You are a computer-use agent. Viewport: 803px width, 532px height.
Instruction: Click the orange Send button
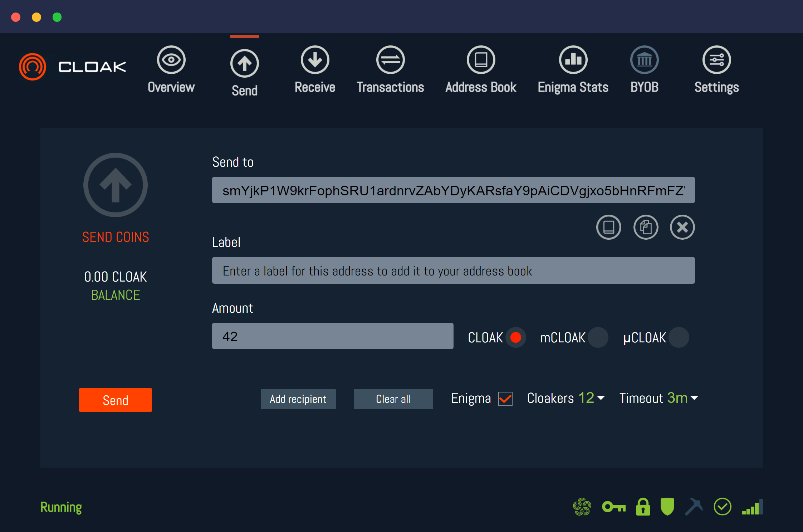(x=116, y=400)
